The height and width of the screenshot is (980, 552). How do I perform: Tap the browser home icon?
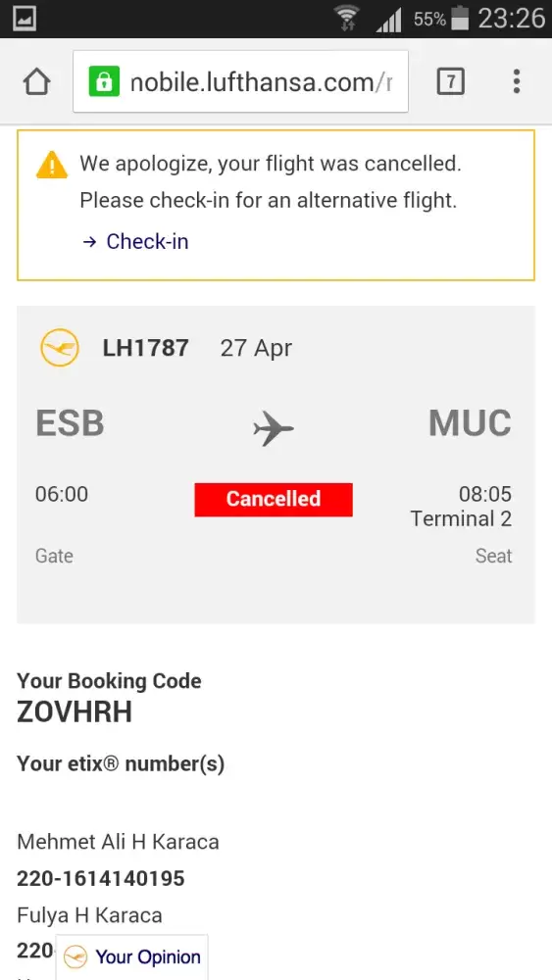pos(36,81)
